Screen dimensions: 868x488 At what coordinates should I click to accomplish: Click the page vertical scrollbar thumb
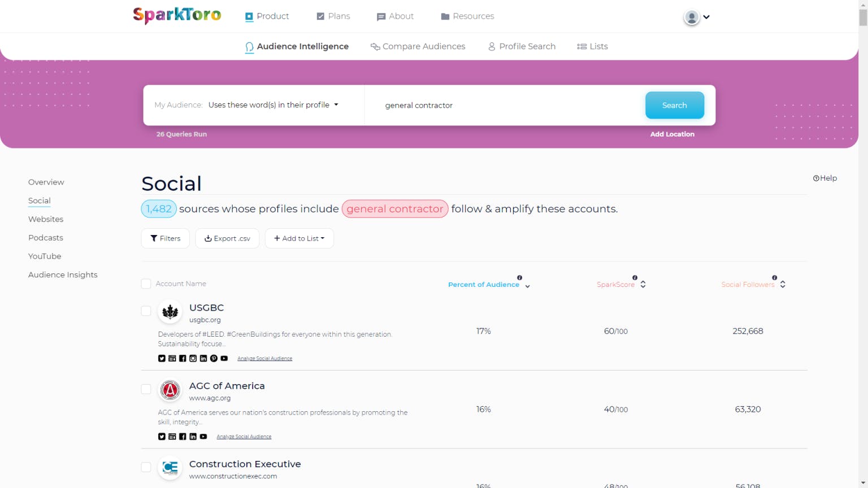point(863,17)
